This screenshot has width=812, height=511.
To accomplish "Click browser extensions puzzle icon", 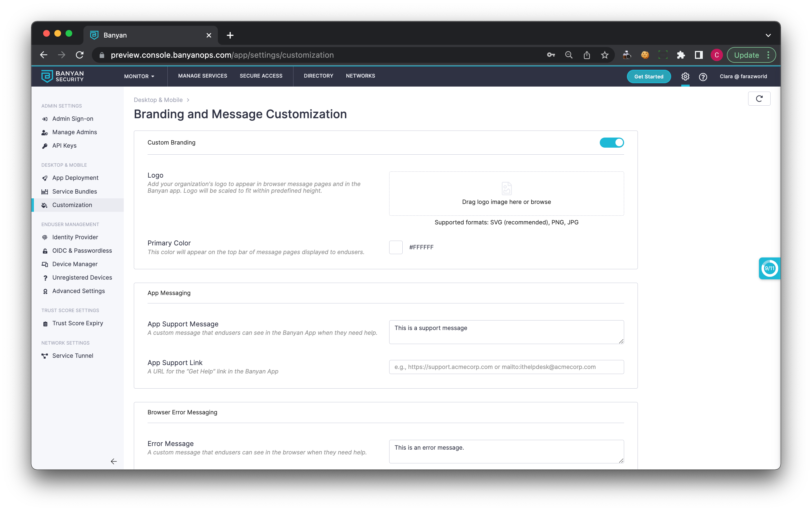I will (x=680, y=55).
